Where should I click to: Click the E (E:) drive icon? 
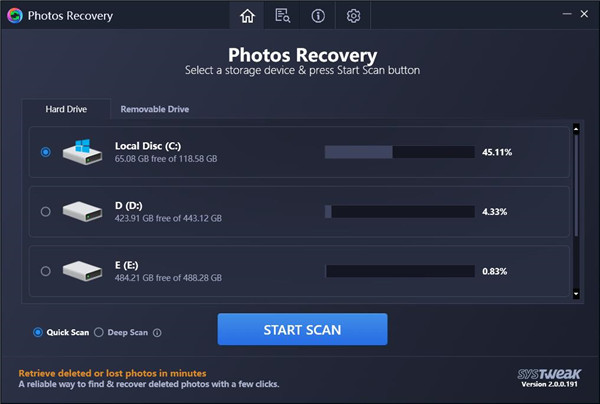82,270
